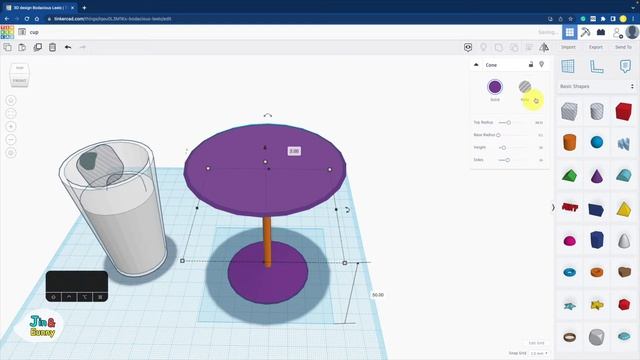Click the Group shapes icon
The image size is (640, 360).
click(x=499, y=47)
